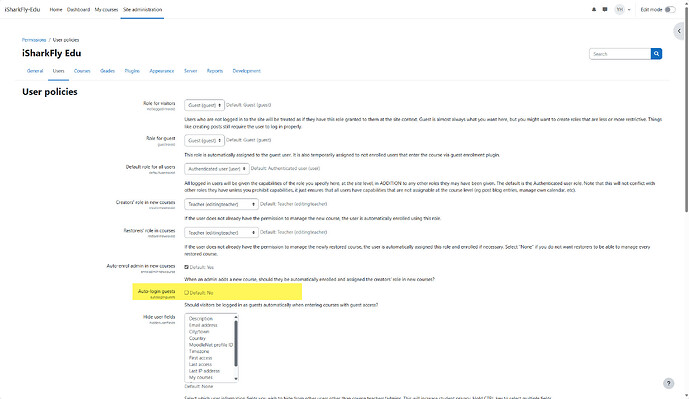Select Country in Hide user fields list
This screenshot has height=399, width=689.
click(x=197, y=338)
